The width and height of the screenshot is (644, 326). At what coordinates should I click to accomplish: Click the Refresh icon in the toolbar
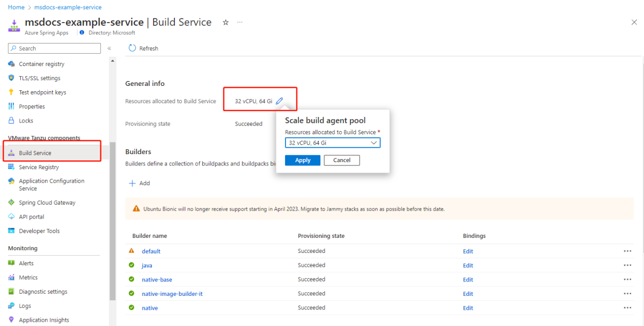(x=133, y=48)
